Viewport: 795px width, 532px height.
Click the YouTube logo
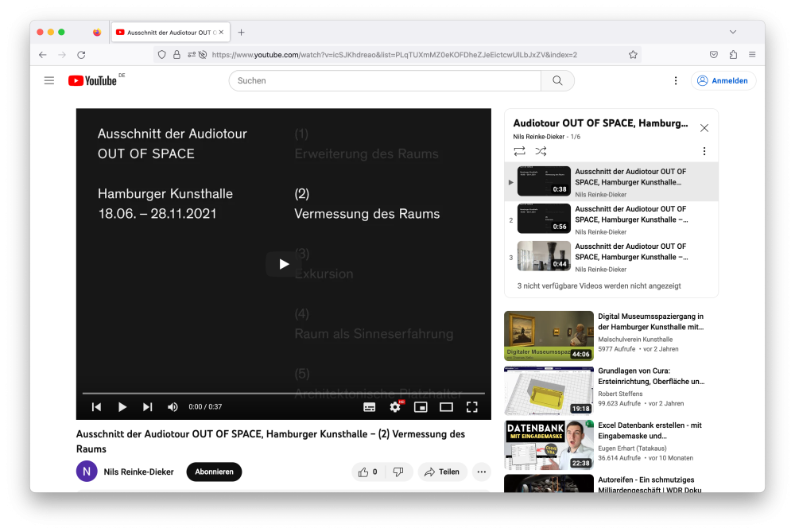(x=92, y=80)
